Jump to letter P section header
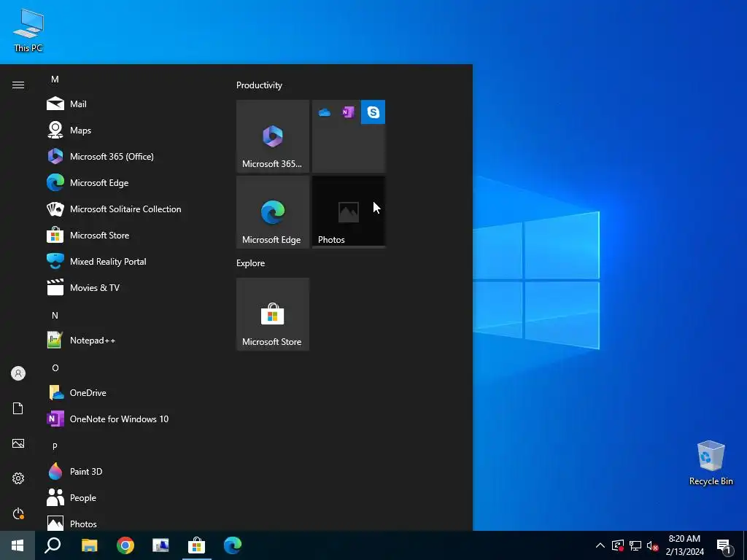Image resolution: width=747 pixels, height=560 pixels. coord(55,446)
